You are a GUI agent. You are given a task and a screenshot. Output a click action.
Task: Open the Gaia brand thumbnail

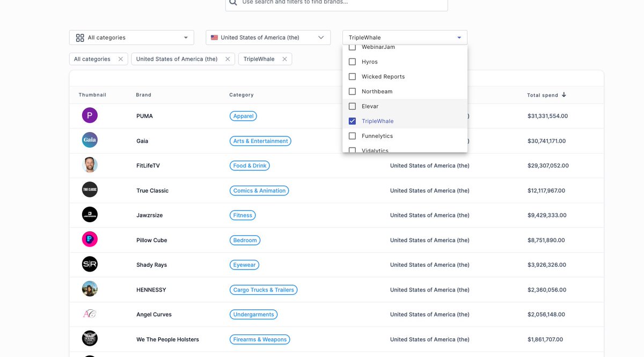pyautogui.click(x=90, y=140)
